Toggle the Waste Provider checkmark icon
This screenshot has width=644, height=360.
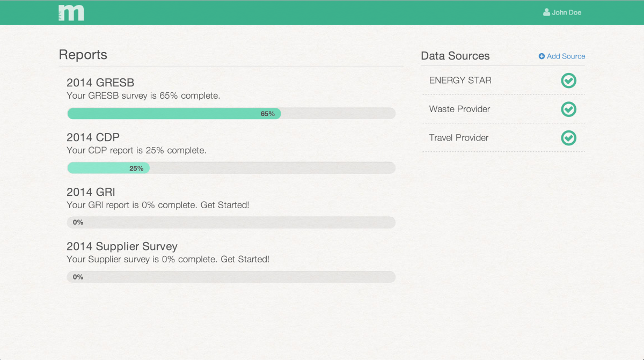pyautogui.click(x=568, y=109)
